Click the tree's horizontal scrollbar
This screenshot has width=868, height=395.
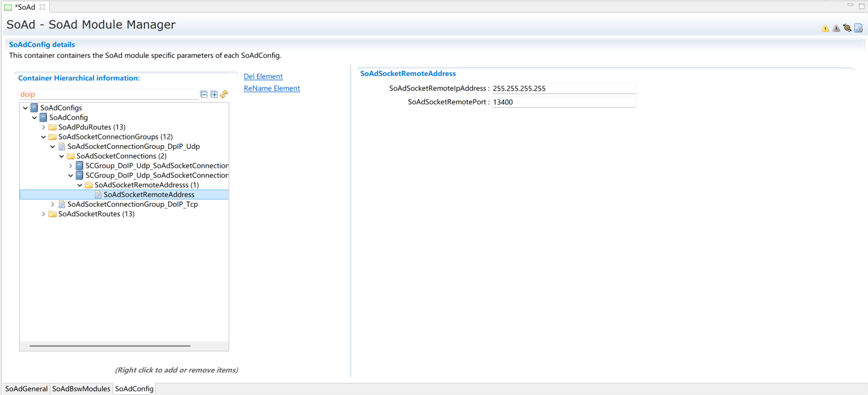point(110,346)
